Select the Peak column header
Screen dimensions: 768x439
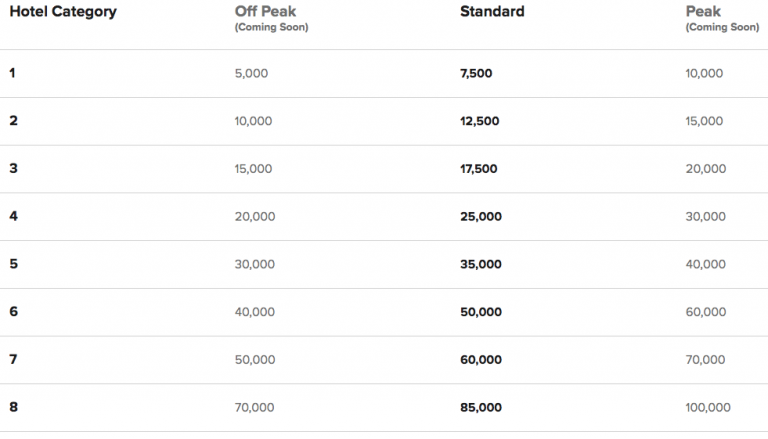702,12
